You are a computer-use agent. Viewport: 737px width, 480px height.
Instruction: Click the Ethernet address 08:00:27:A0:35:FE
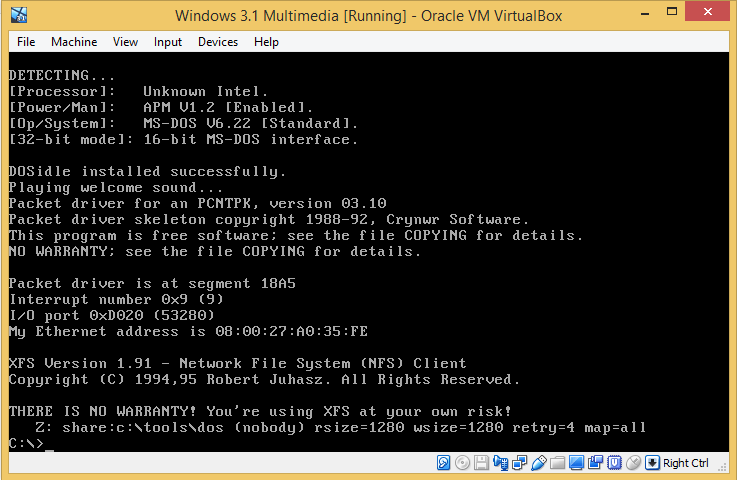click(x=291, y=331)
